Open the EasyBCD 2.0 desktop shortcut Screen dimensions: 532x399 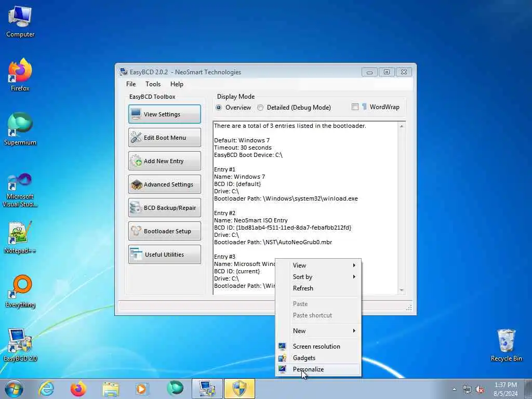point(20,345)
